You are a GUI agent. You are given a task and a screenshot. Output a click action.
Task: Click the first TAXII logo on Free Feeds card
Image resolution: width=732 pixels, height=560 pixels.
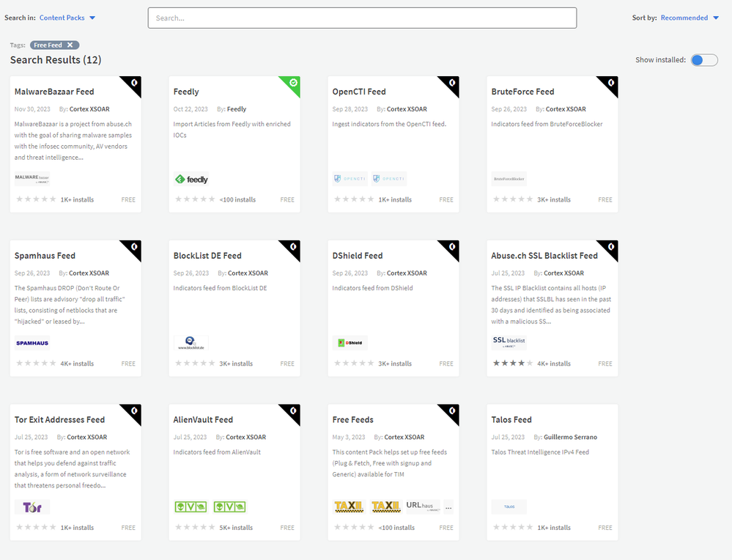pyautogui.click(x=350, y=506)
